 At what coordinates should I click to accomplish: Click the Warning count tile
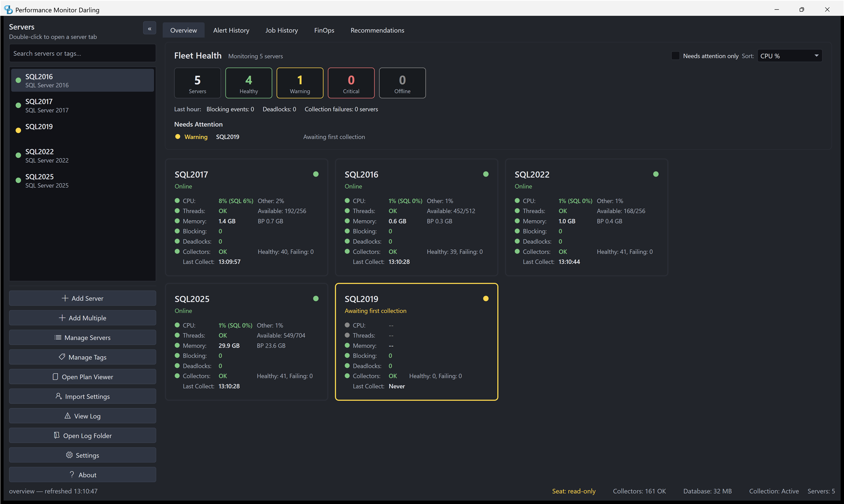pyautogui.click(x=300, y=83)
